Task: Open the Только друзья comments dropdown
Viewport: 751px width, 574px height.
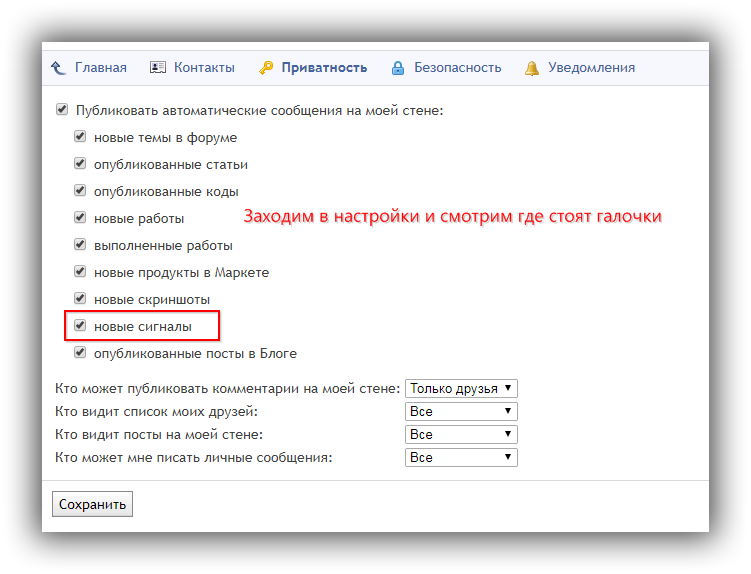Action: (x=461, y=389)
